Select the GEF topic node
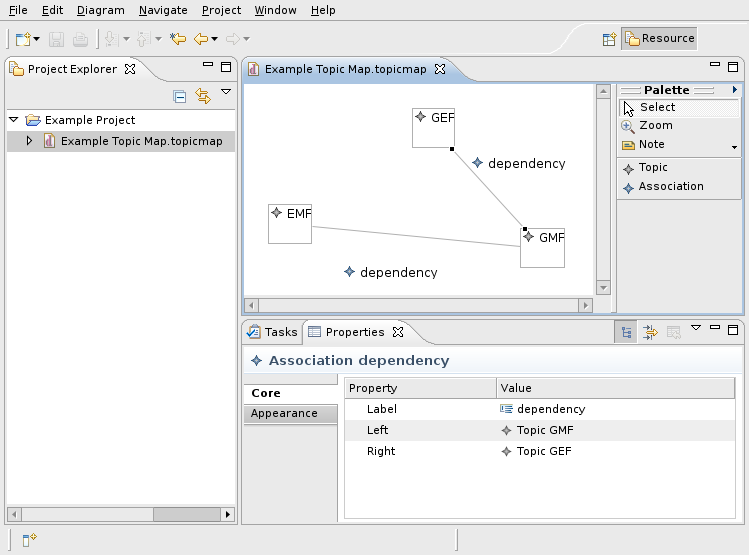 433,128
